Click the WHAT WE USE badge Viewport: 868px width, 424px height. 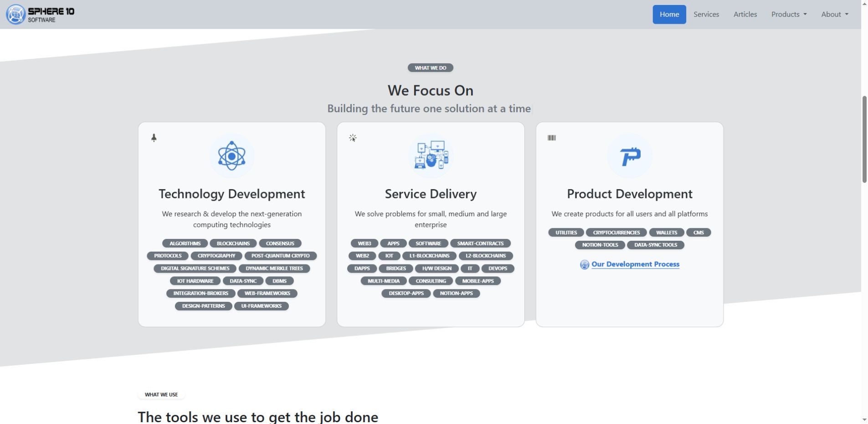[161, 394]
